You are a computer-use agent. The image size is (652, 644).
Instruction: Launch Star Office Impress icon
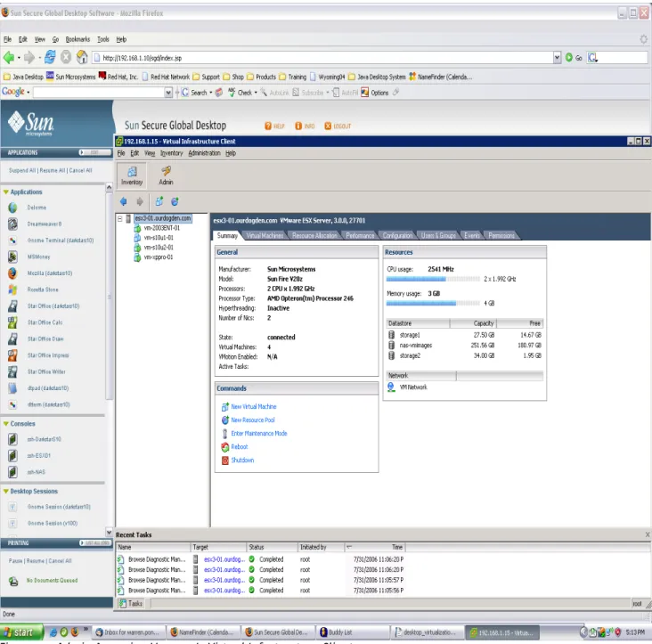[x=12, y=355]
